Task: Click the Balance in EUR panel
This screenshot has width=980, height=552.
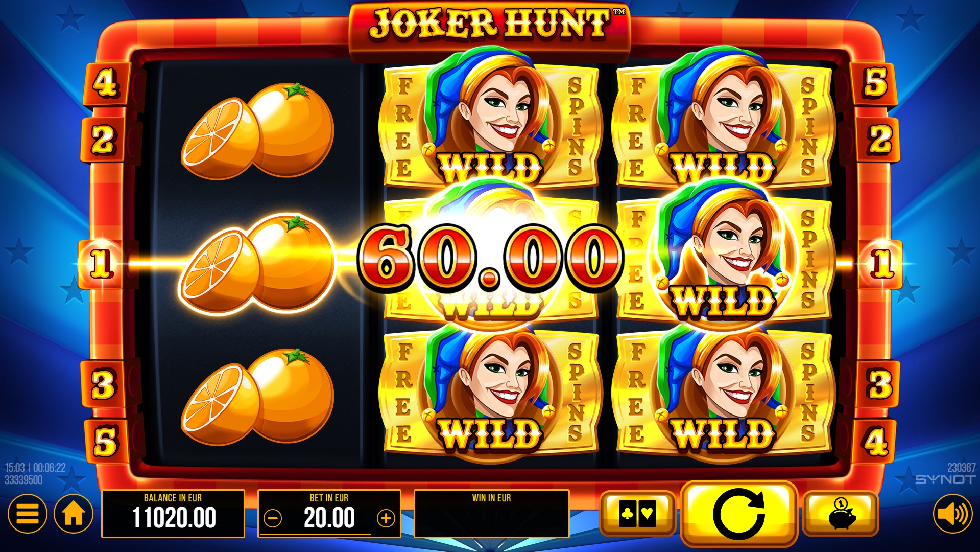Action: 173,514
